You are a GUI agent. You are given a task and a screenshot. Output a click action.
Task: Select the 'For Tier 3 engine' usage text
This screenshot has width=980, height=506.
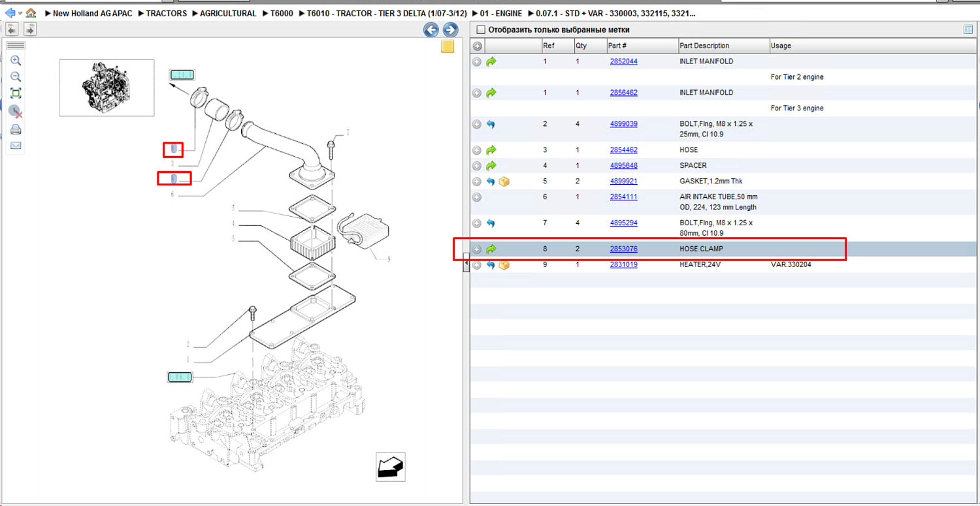click(797, 108)
